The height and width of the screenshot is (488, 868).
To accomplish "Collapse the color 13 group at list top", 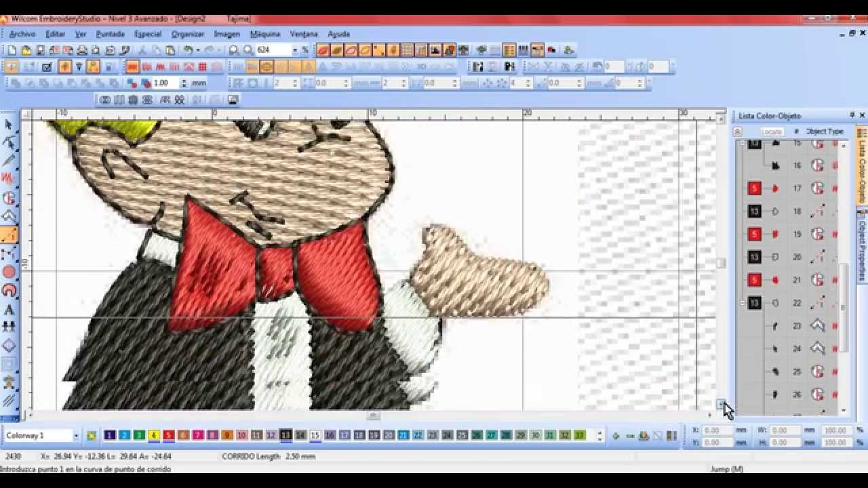I will pyautogui.click(x=743, y=144).
